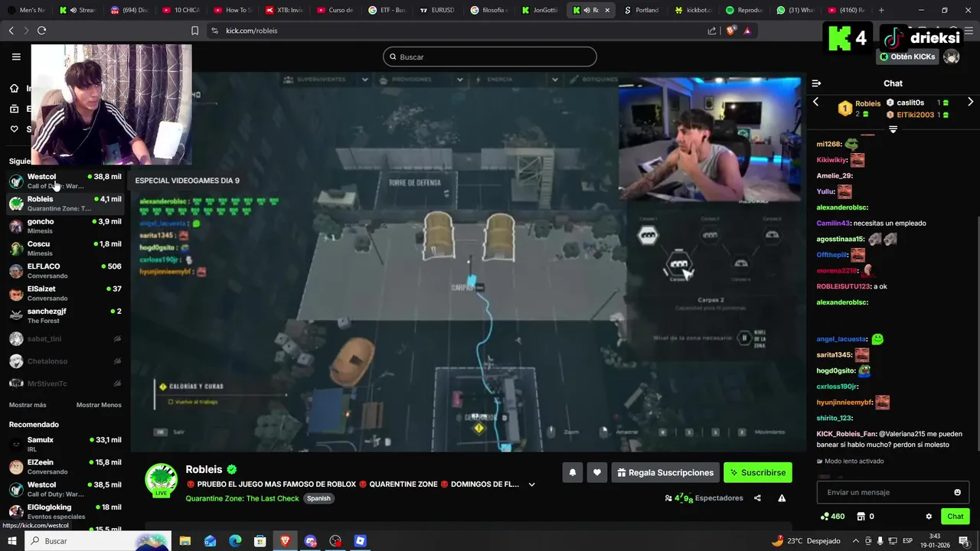The height and width of the screenshot is (551, 980).
Task: Click the browser bookmark icon
Action: point(194,31)
